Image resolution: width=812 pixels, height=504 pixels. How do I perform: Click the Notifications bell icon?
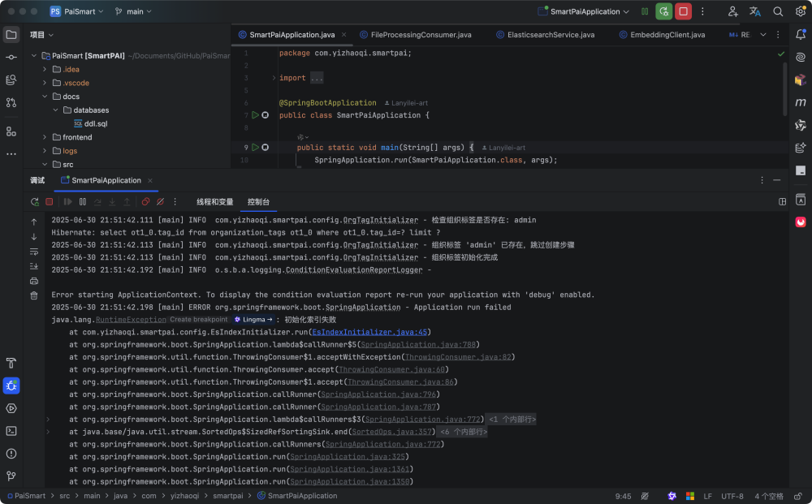[801, 34]
